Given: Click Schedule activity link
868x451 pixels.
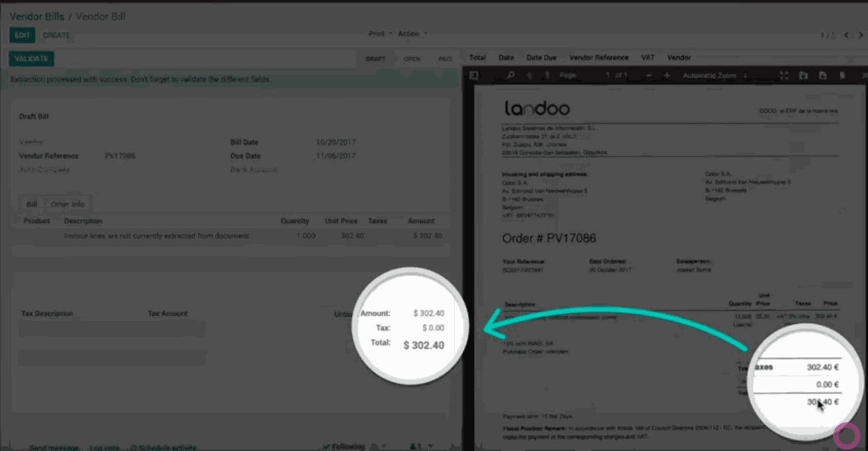Looking at the screenshot, I should tap(164, 448).
